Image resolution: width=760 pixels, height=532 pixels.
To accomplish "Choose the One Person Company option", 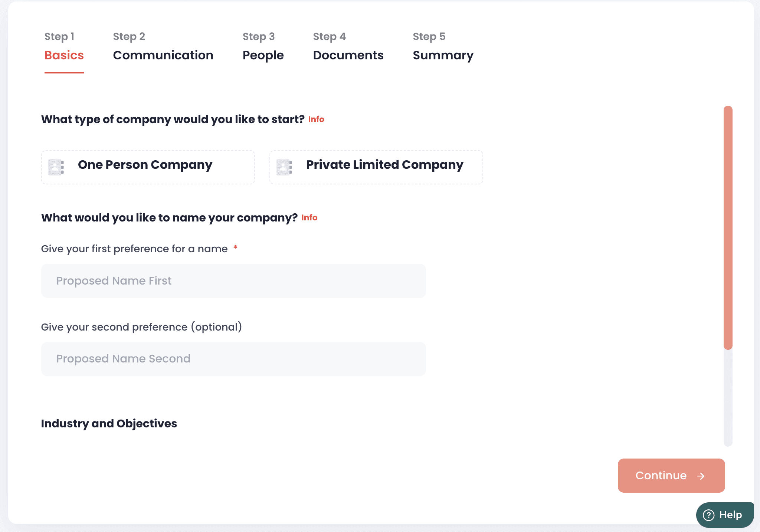I will point(148,167).
